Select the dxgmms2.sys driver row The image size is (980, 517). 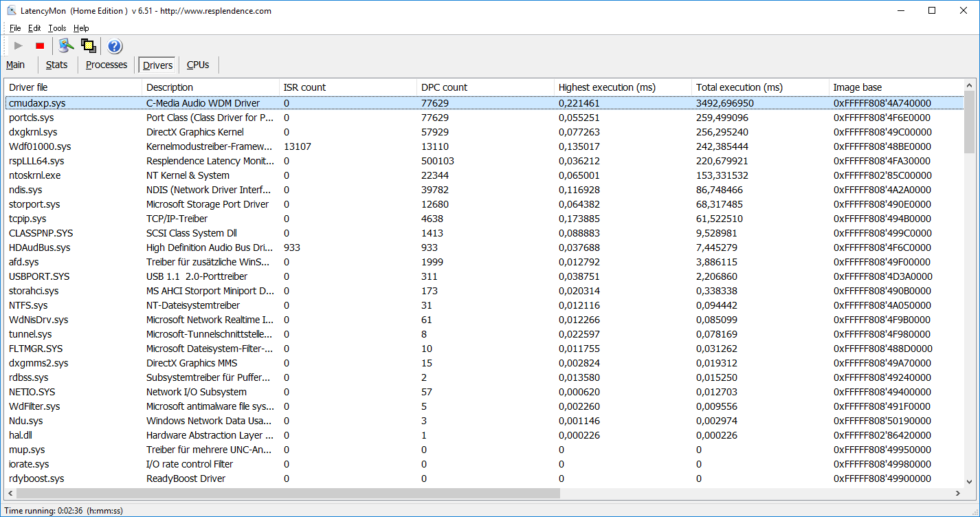[x=484, y=363]
